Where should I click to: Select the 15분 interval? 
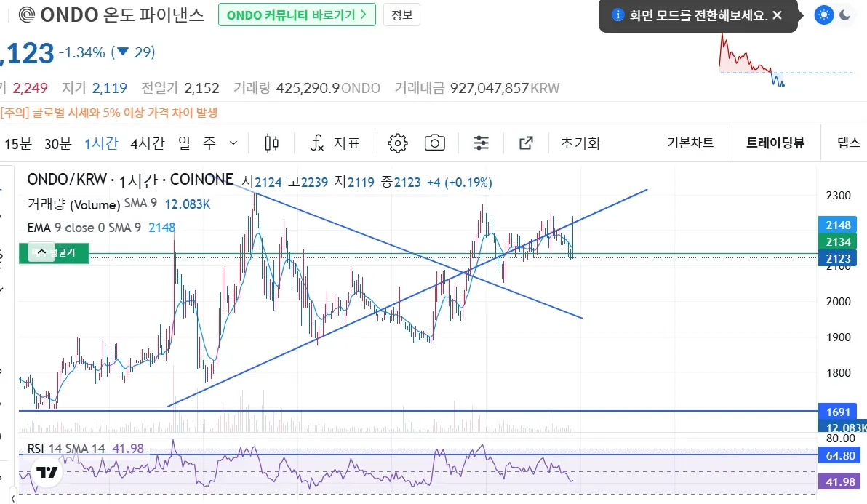17,144
